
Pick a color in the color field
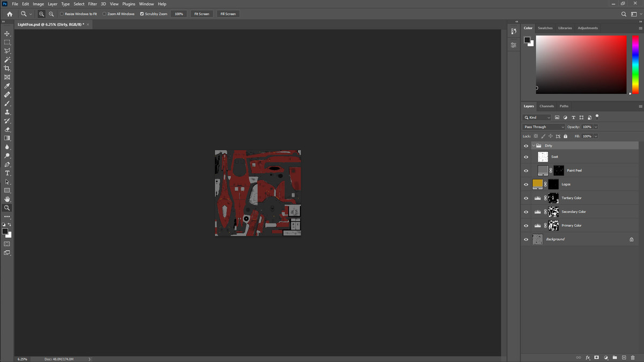tap(581, 64)
